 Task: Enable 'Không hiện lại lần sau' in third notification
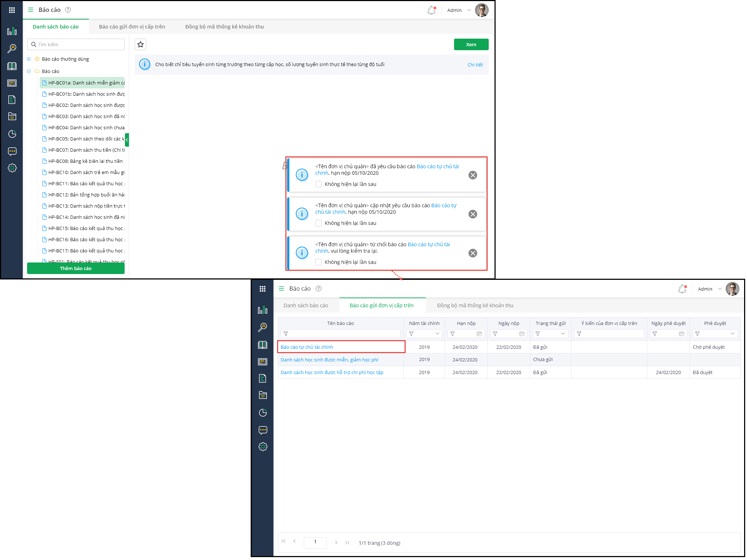[x=319, y=262]
